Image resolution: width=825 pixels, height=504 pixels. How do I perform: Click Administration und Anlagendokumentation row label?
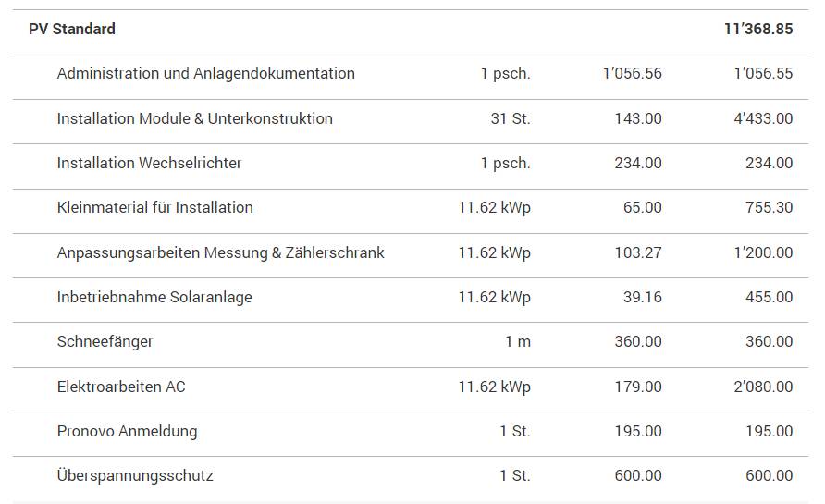(205, 73)
